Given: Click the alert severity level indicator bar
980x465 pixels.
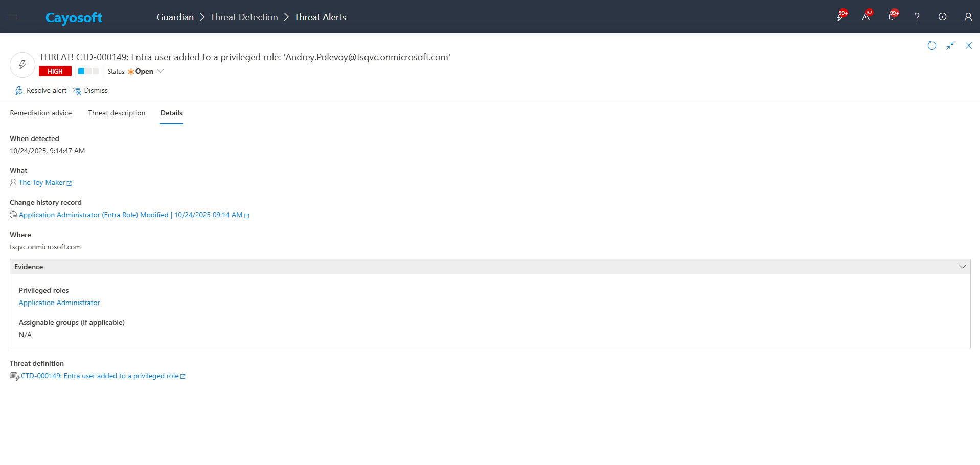Looking at the screenshot, I should (88, 71).
